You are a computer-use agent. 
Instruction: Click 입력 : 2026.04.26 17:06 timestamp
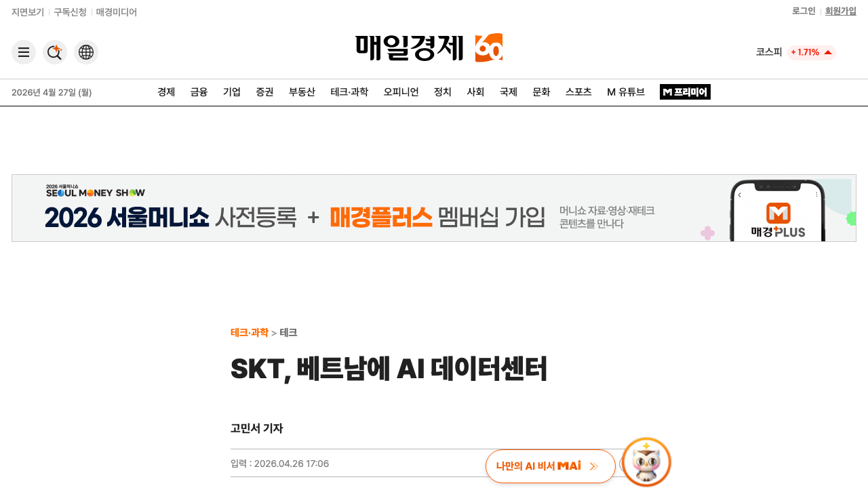(x=279, y=464)
